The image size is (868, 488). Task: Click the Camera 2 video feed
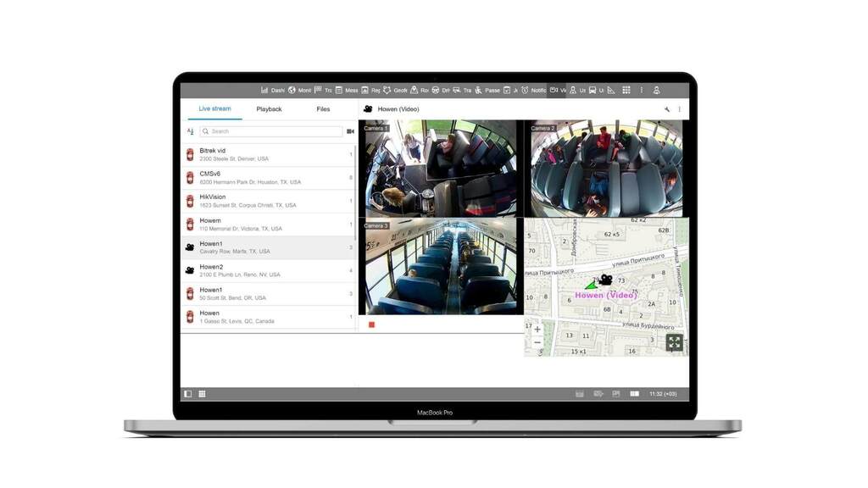[x=606, y=169]
